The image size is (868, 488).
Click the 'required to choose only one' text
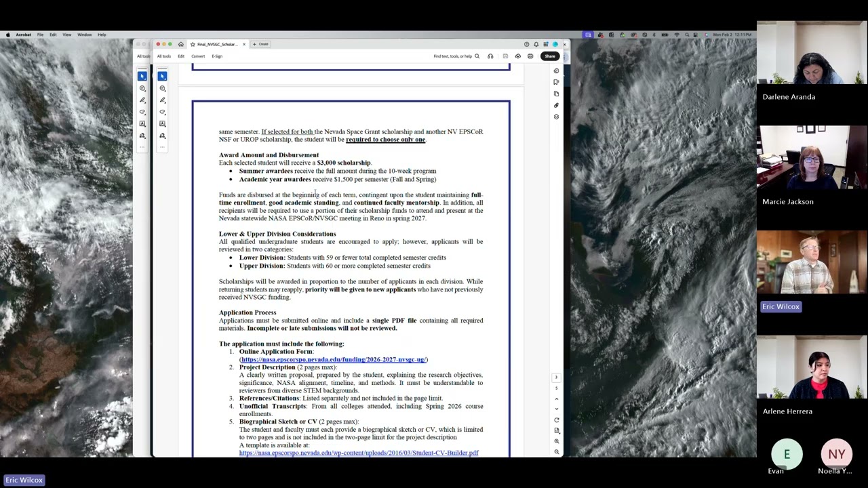coord(386,140)
